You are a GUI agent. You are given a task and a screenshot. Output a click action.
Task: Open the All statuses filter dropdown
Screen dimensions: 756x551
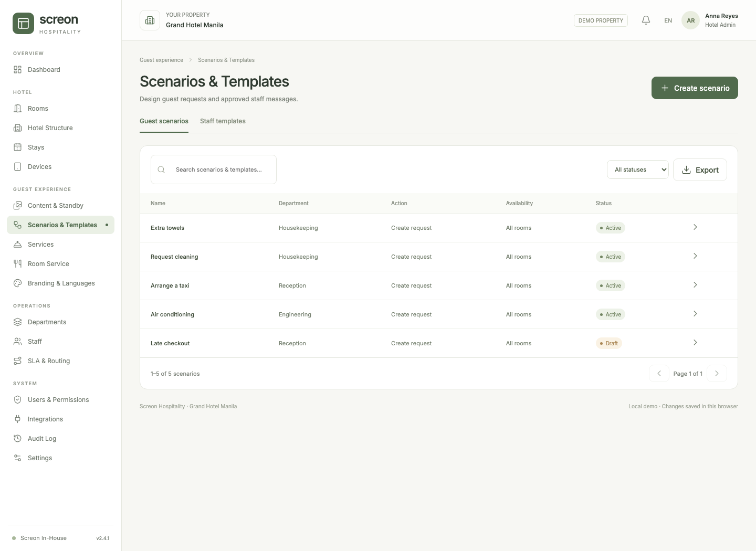coord(638,169)
